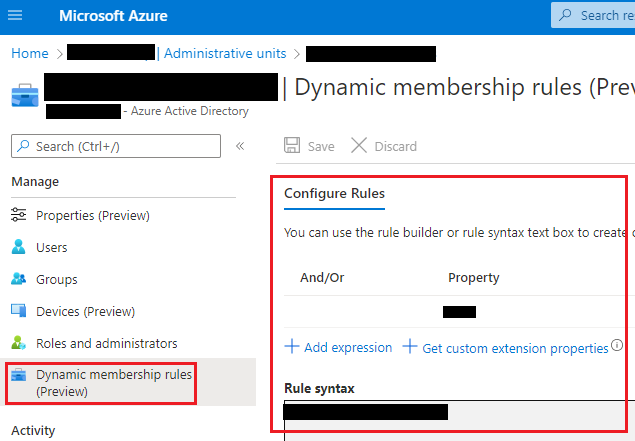Click the administrative unit briefcase icon
Image resolution: width=635 pixels, height=441 pixels.
(x=25, y=96)
